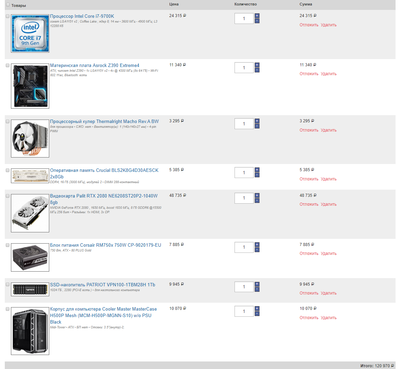Tick the checkbox for Intel Core i7-9700K
Screen dimensions: 400x369
pyautogui.click(x=8, y=16)
